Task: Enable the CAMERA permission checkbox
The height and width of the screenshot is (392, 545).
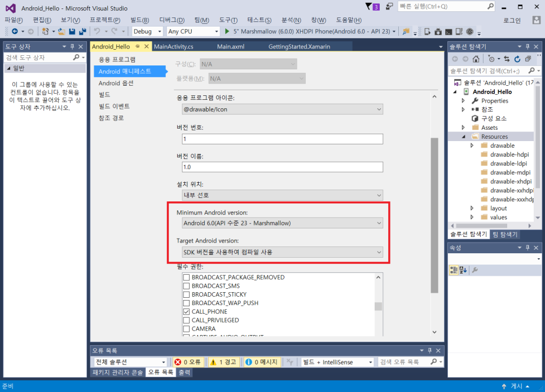Action: tap(186, 329)
